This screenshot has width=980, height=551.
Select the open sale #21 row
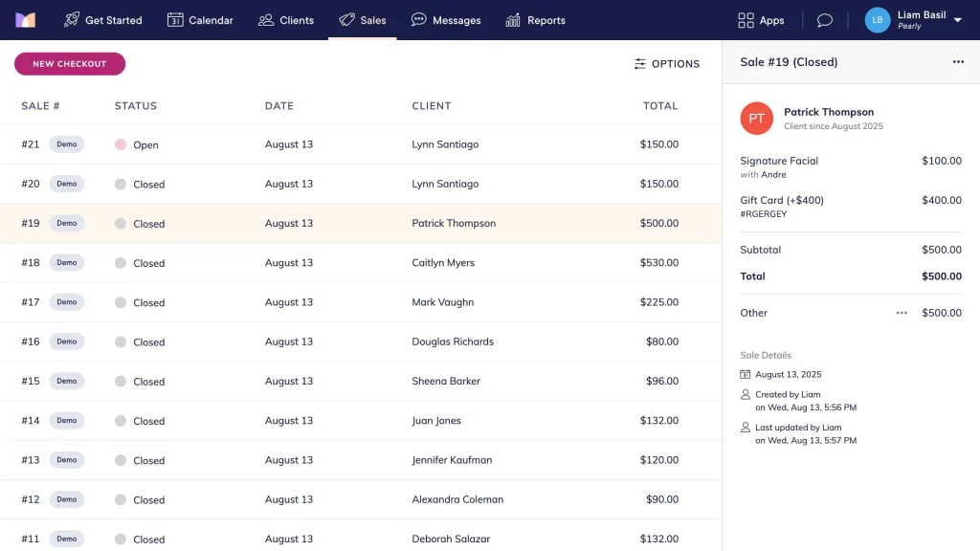point(361,144)
